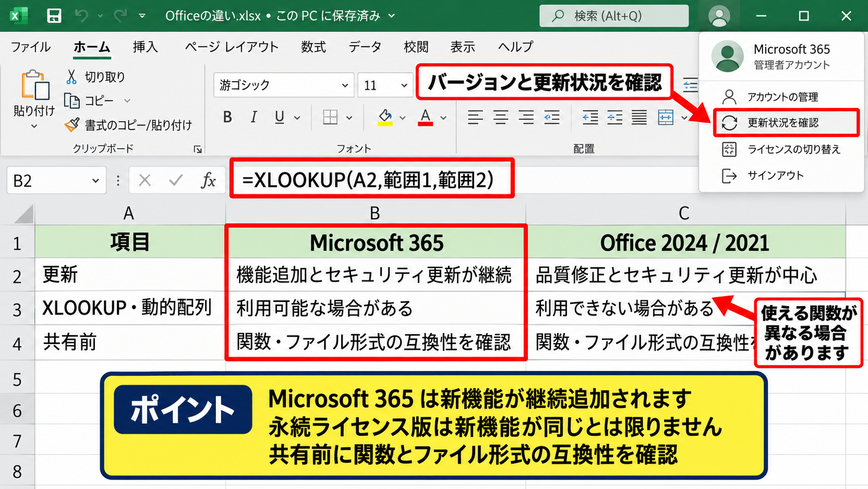The height and width of the screenshot is (489, 868).
Task: Open the account profile avatar
Action: 719,16
